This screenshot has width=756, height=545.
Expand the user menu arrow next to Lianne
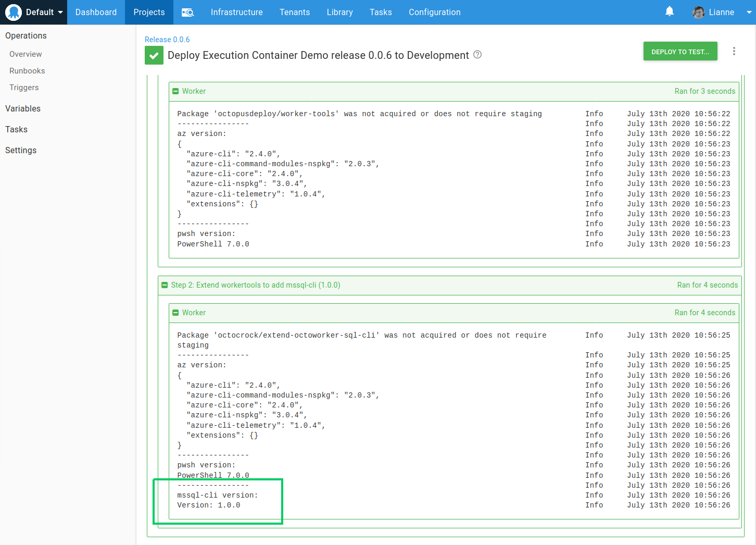tap(749, 13)
